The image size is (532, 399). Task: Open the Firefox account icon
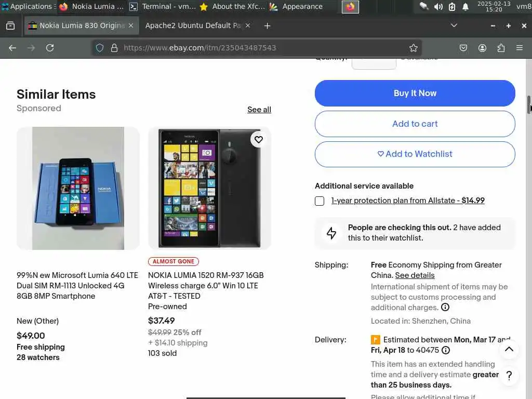[x=482, y=48]
